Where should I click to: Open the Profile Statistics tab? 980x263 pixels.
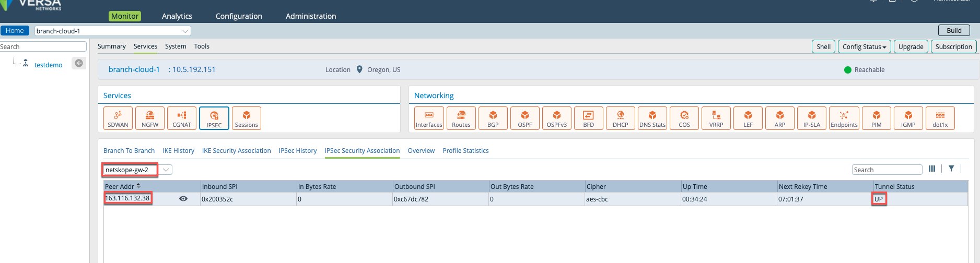pos(465,151)
